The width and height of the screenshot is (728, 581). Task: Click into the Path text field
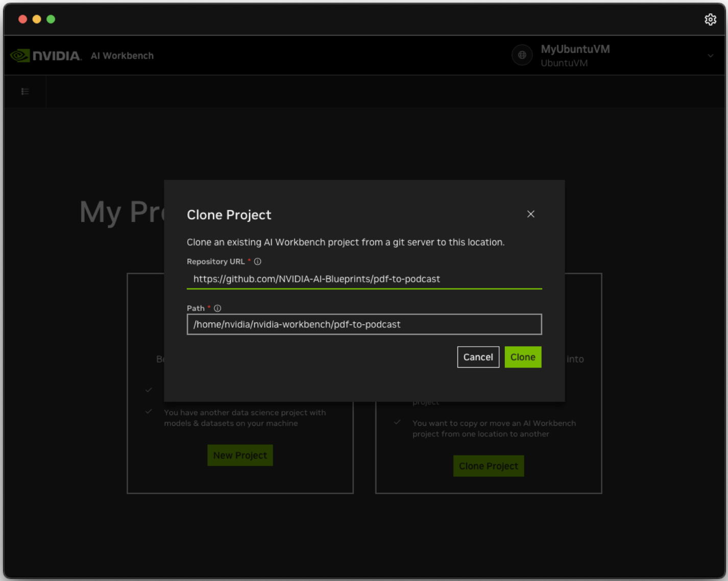click(x=363, y=324)
